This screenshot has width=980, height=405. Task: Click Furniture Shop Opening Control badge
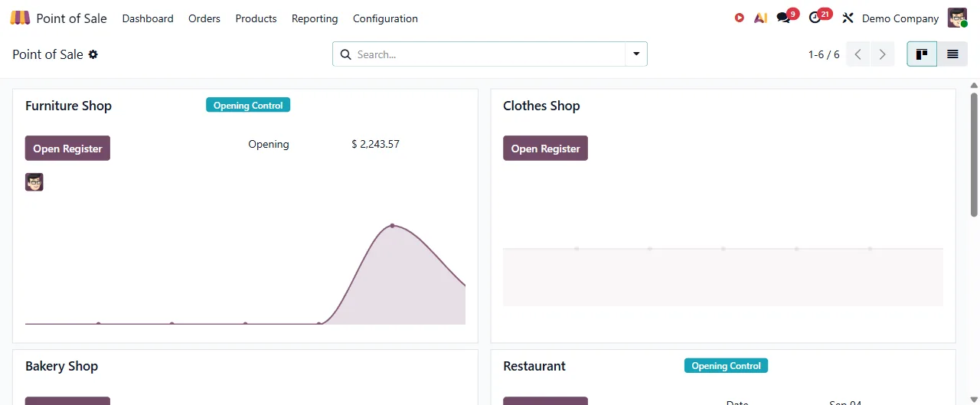click(248, 106)
